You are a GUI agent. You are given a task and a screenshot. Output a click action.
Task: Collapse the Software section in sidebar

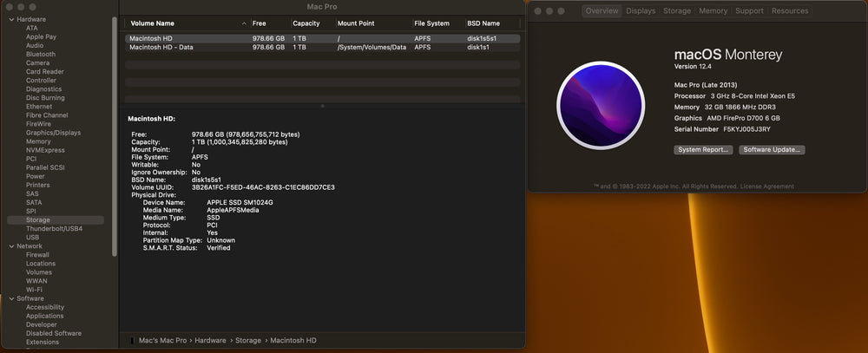point(11,298)
